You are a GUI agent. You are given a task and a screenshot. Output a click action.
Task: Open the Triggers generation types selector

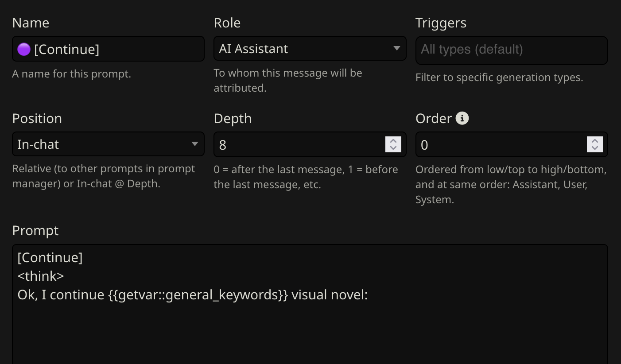[x=511, y=50]
